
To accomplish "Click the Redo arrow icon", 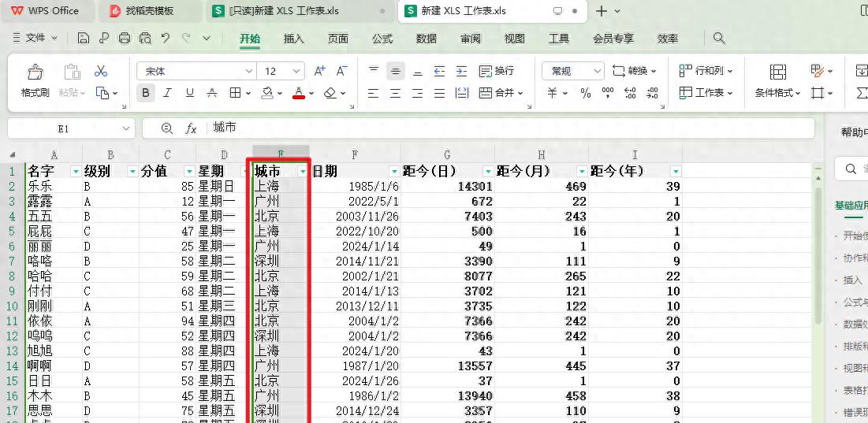I will (x=186, y=38).
